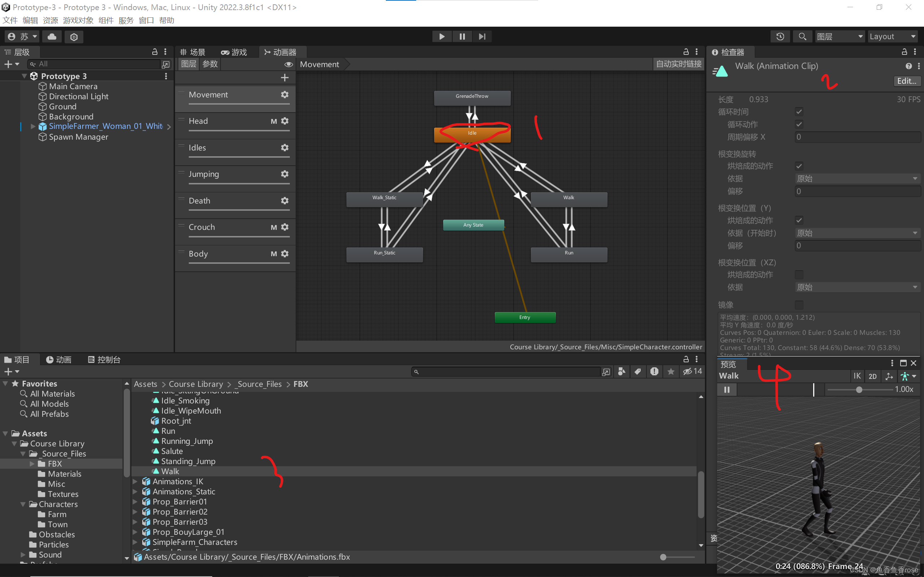Image resolution: width=924 pixels, height=577 pixels.
Task: Click the 自动实时链接 button
Action: 679,64
